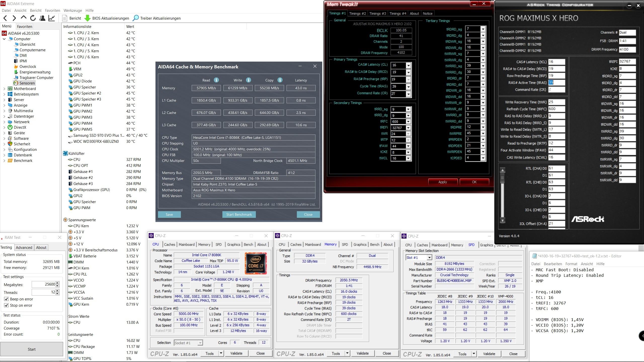Open Caches tab in CPU-Z CPU window
This screenshot has height=362, width=644.
pyautogui.click(x=170, y=244)
